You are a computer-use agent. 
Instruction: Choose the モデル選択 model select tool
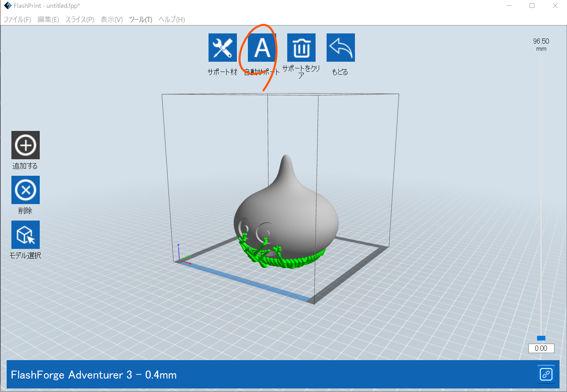point(26,235)
